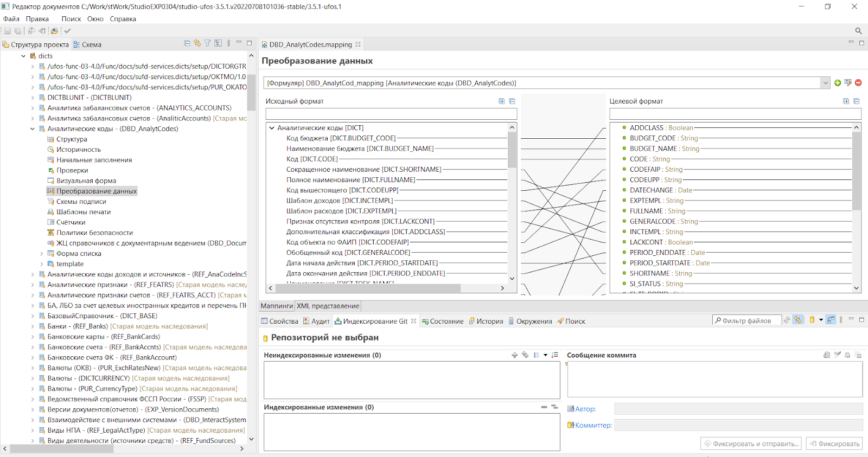Click the Автор input field
868x457 pixels.
click(x=738, y=409)
